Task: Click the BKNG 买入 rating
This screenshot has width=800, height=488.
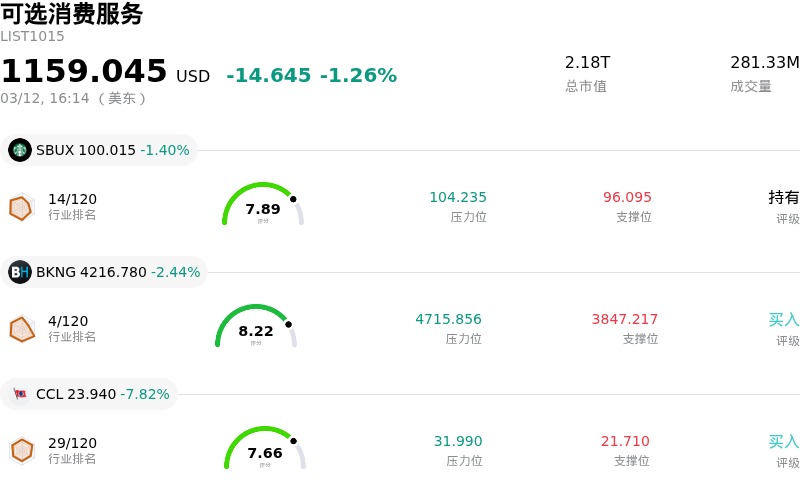Action: tap(784, 319)
